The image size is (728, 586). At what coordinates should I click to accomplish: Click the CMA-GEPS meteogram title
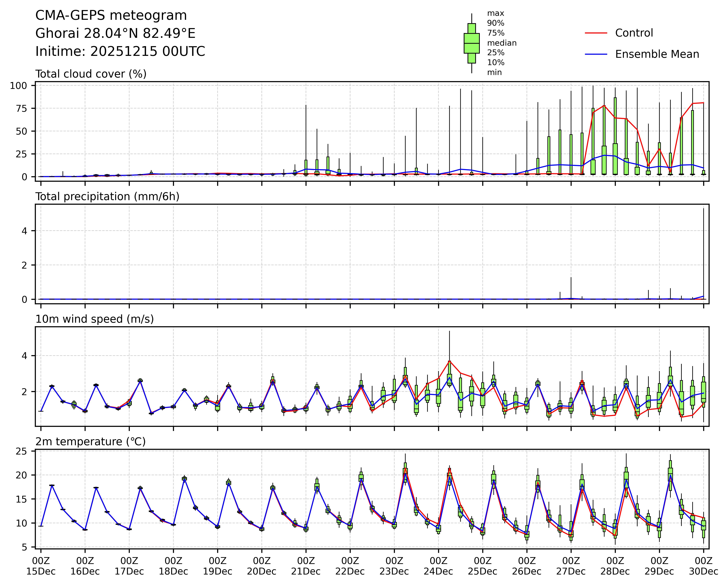pos(111,15)
